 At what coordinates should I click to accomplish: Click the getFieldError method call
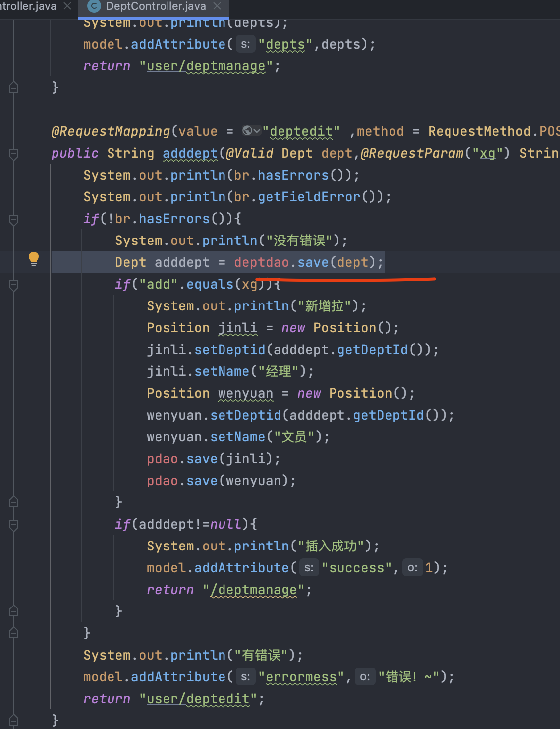coord(309,197)
